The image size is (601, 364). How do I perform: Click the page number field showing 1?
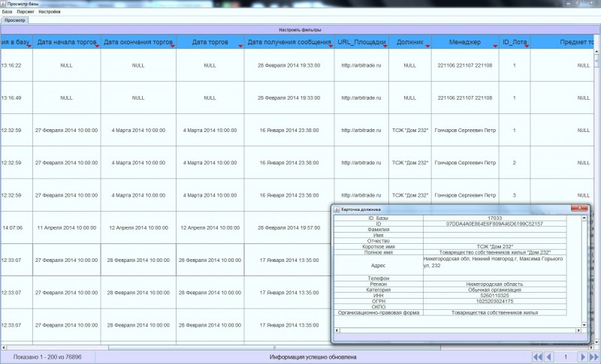coord(566,357)
